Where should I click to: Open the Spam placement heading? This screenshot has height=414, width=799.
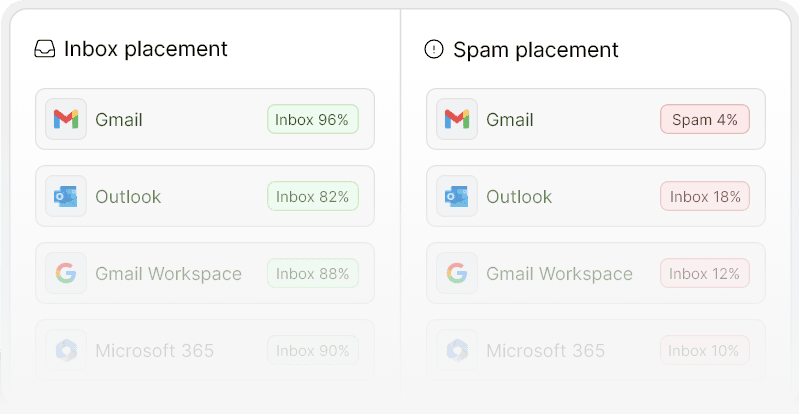[536, 49]
